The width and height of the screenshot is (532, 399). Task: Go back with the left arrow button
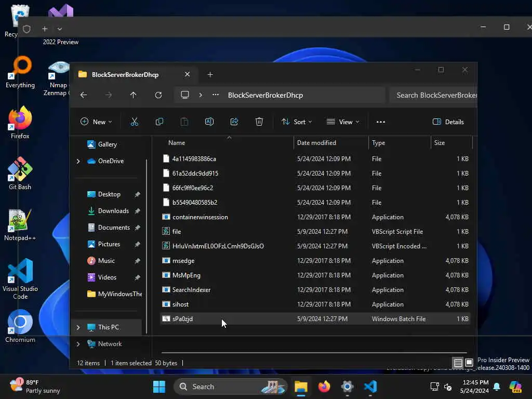click(84, 95)
